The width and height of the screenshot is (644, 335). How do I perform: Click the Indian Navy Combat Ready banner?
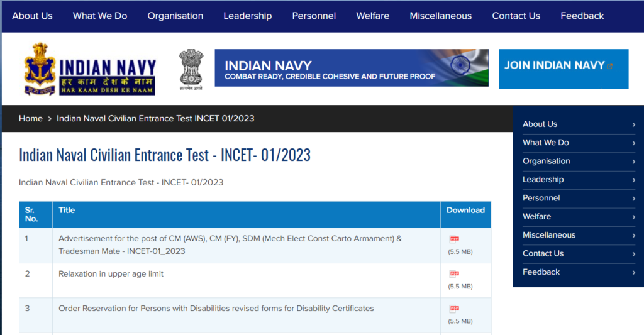click(x=352, y=68)
